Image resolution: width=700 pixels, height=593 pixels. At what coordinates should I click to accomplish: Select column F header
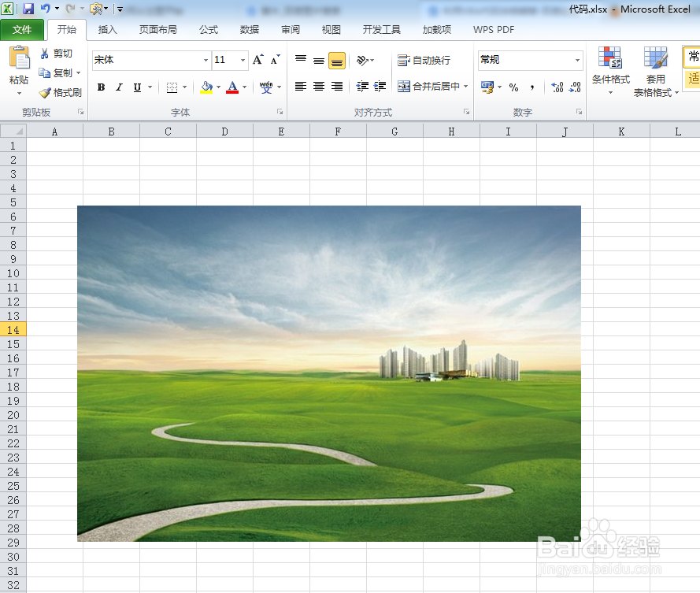[338, 132]
